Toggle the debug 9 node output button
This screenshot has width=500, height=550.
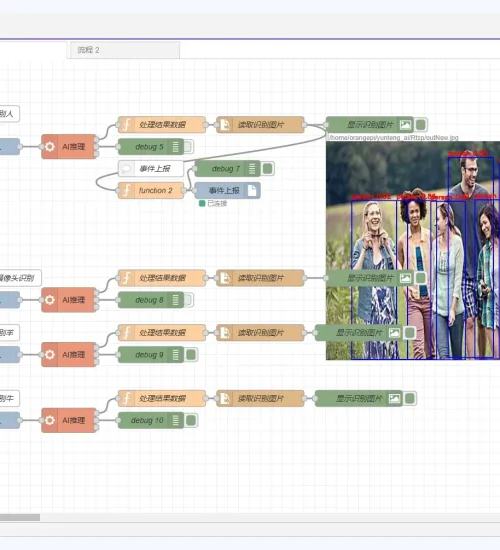(x=191, y=355)
